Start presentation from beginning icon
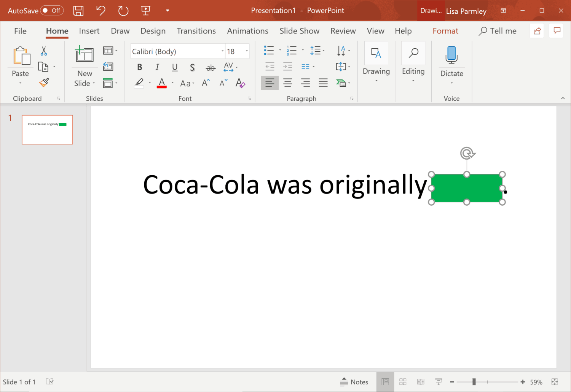 (x=145, y=11)
